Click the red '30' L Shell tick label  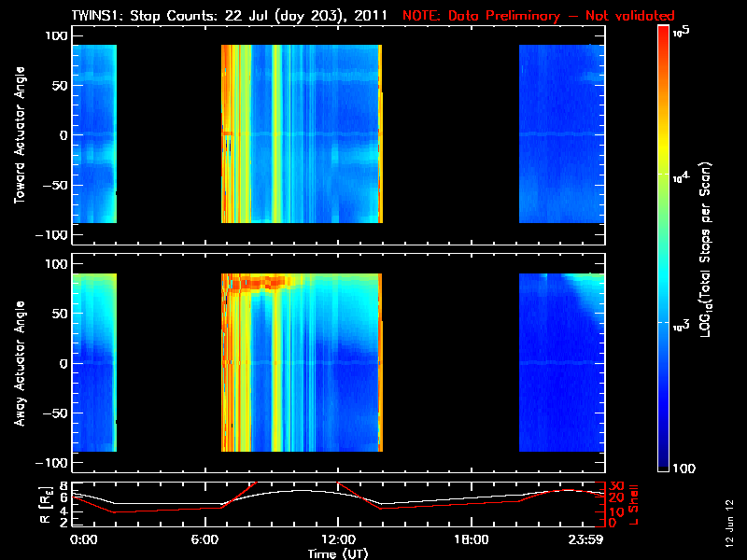tap(616, 485)
